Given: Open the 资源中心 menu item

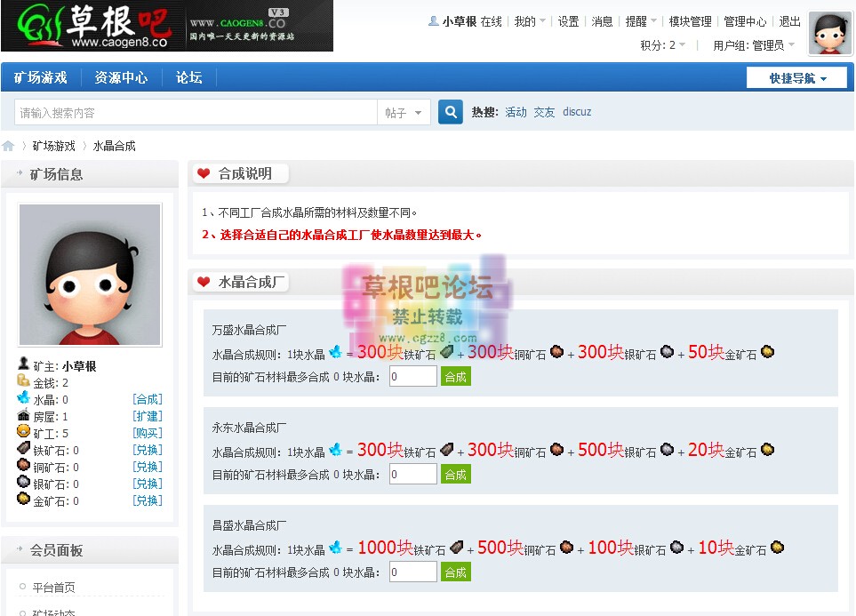Looking at the screenshot, I should click(x=121, y=77).
